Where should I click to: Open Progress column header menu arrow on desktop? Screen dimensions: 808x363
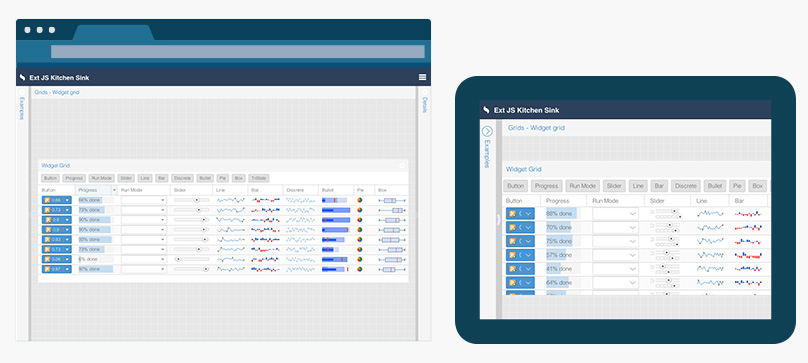point(114,190)
